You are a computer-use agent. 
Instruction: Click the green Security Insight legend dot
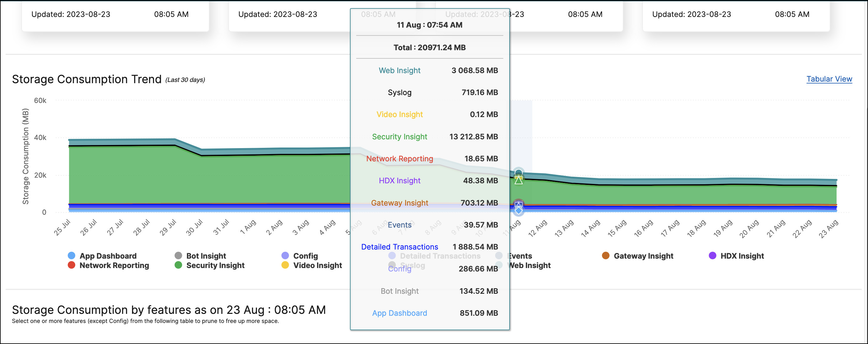[x=178, y=265]
